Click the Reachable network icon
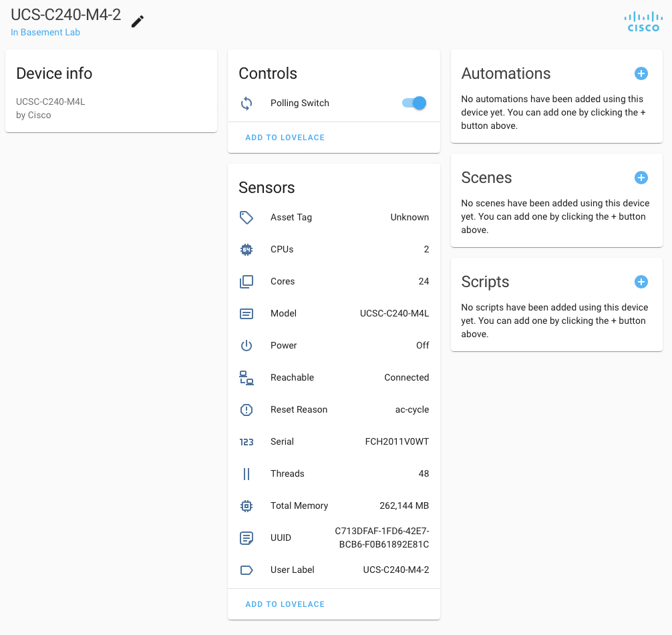Screen dimensions: 672x635 coord(246,377)
